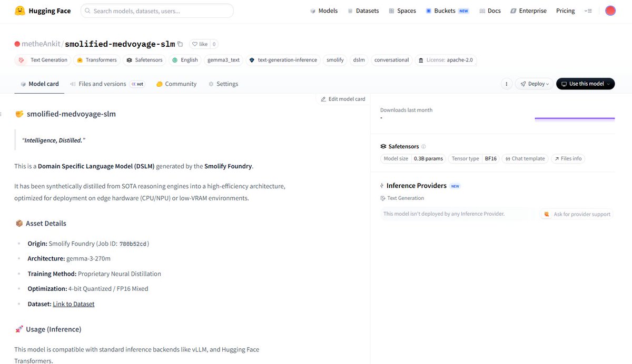Open the Link to Dataset hyperlink
The image size is (632, 364).
pyautogui.click(x=74, y=304)
